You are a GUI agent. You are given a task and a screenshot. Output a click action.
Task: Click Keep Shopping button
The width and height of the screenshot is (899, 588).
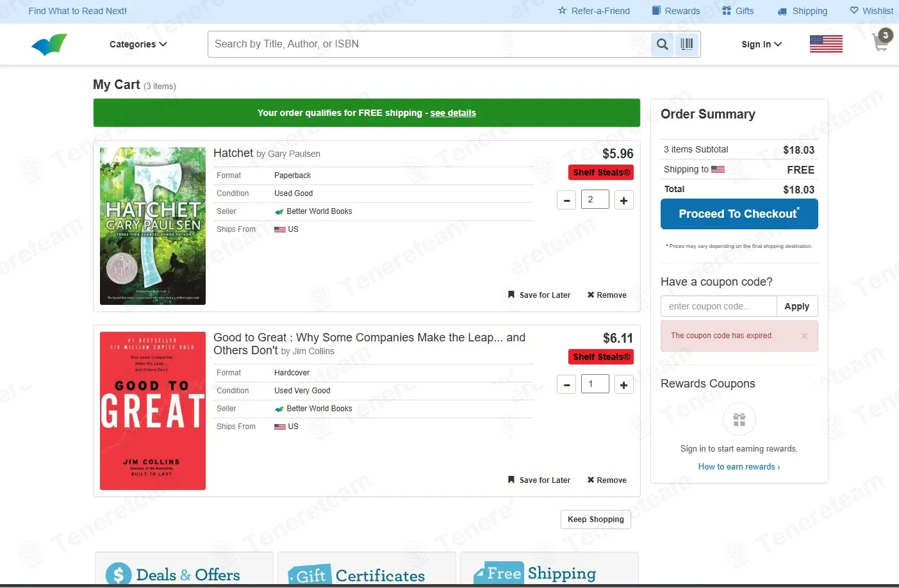(x=596, y=519)
